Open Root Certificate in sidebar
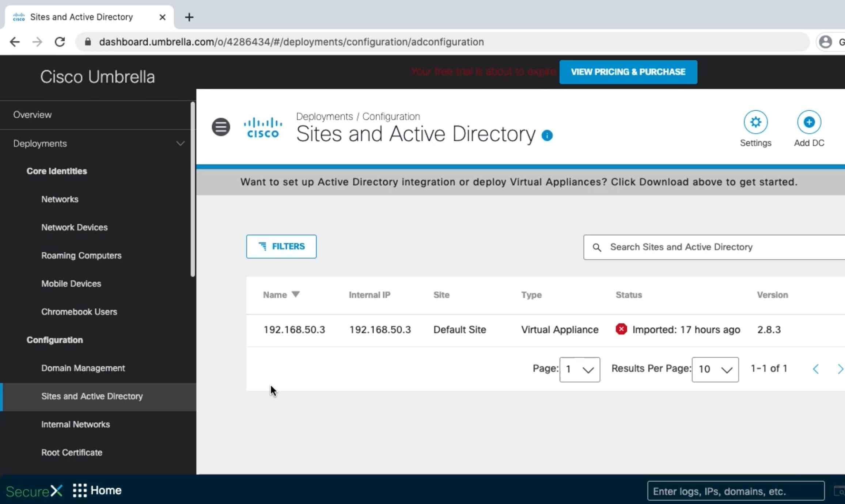 (72, 452)
